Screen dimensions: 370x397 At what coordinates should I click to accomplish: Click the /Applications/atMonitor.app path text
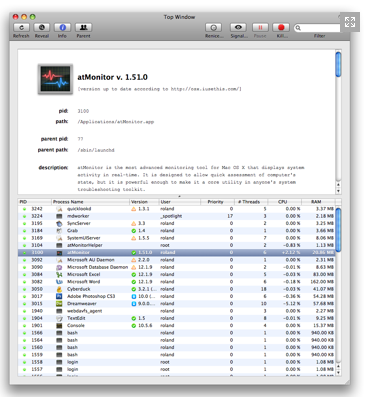tap(116, 122)
